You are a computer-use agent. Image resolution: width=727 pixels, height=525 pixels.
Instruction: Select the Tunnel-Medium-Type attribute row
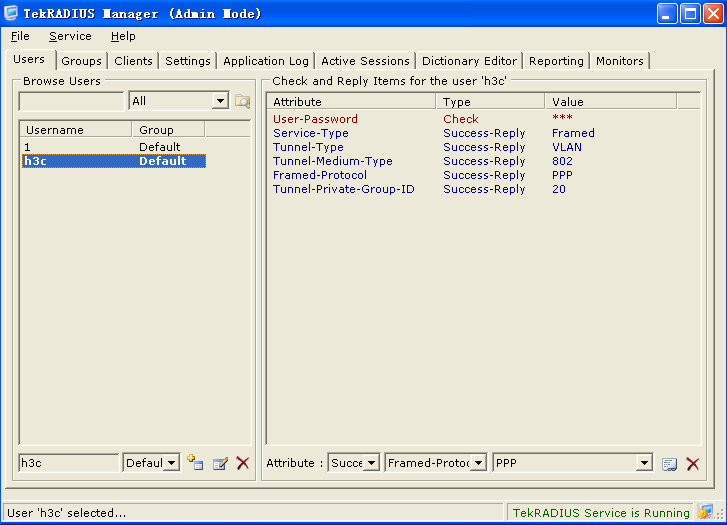click(x=472, y=161)
